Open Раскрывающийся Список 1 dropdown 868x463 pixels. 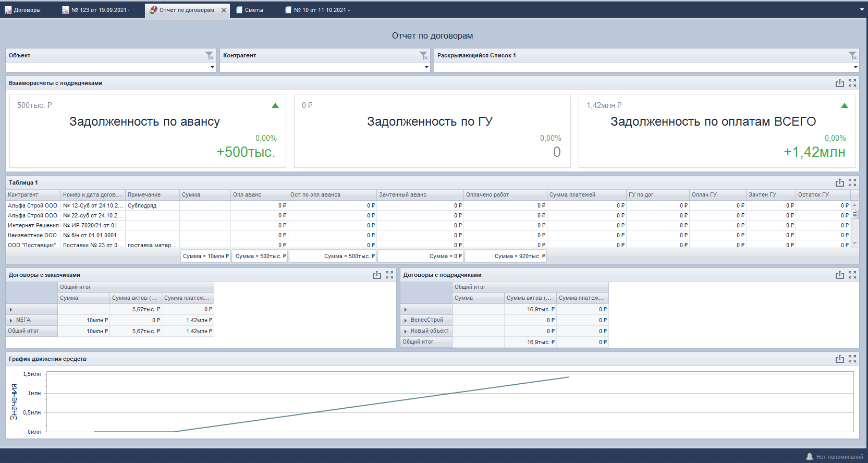[855, 67]
